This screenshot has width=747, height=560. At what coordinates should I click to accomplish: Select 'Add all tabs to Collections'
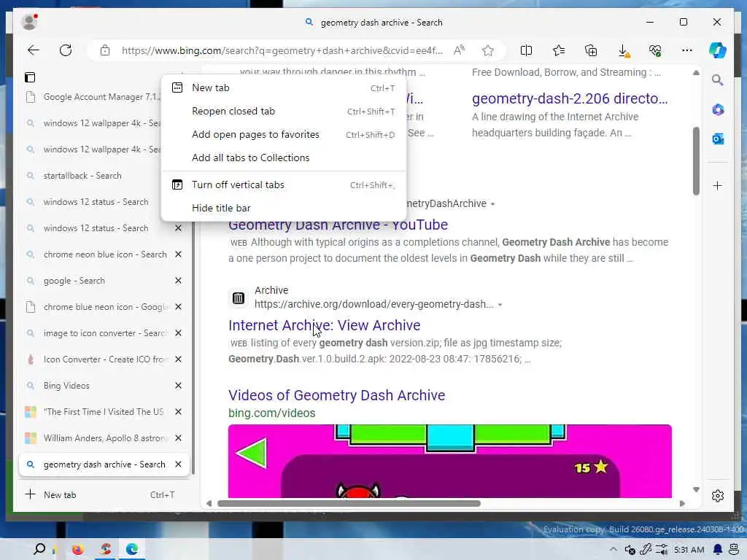[284, 157]
